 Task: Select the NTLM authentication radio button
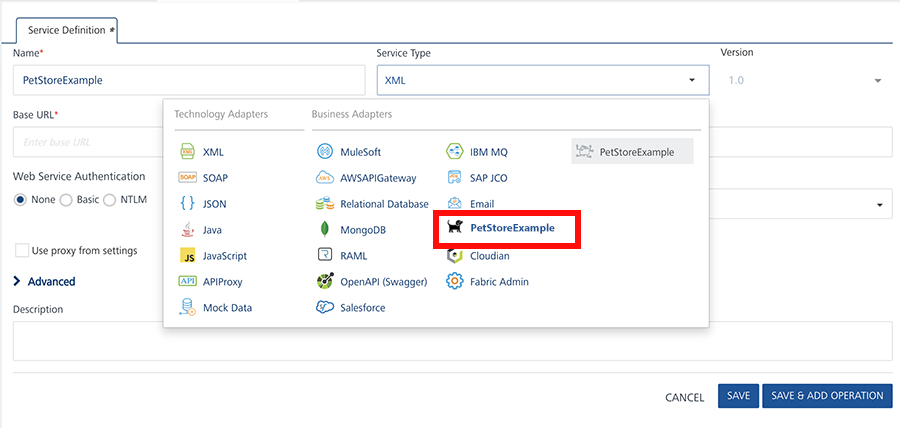pyautogui.click(x=110, y=200)
